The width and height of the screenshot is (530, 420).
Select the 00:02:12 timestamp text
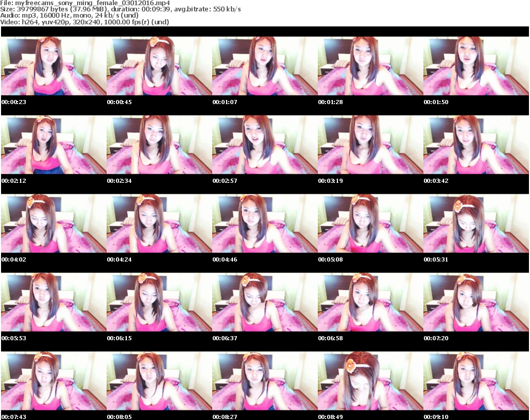point(14,181)
